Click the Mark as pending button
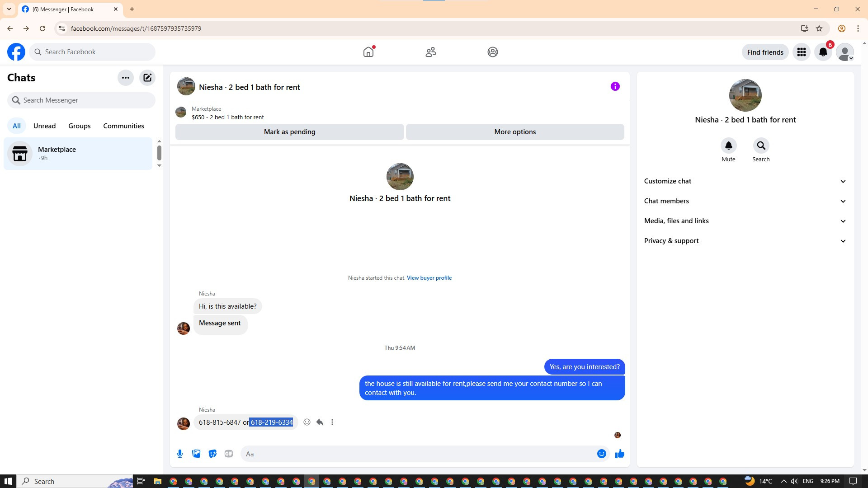 click(x=289, y=132)
